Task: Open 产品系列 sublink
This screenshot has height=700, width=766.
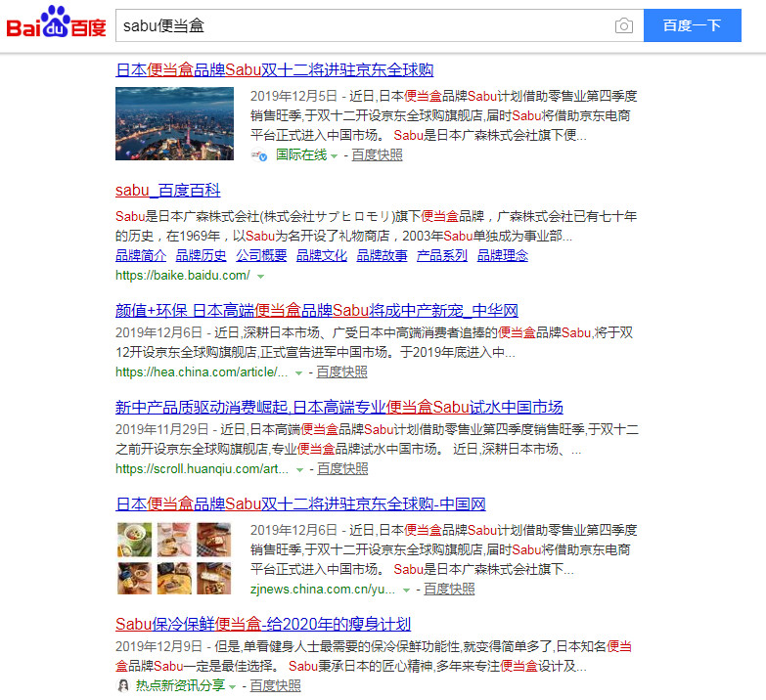Action: pos(442,255)
